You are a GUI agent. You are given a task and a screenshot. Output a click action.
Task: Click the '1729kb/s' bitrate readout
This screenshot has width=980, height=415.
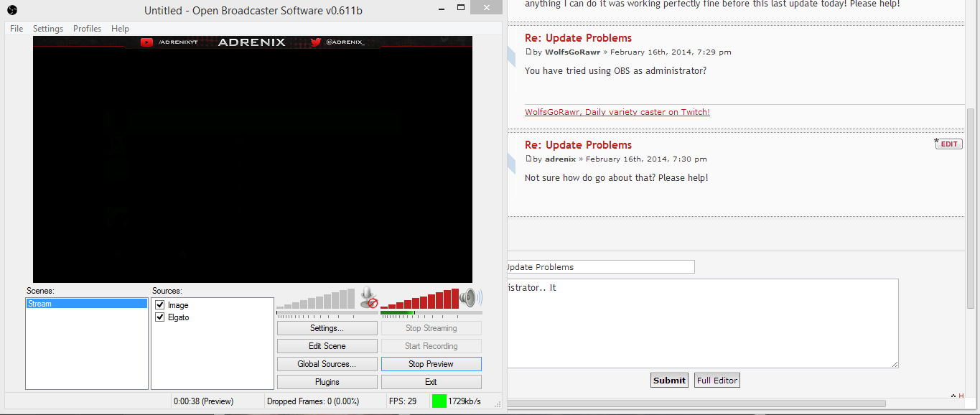(465, 401)
